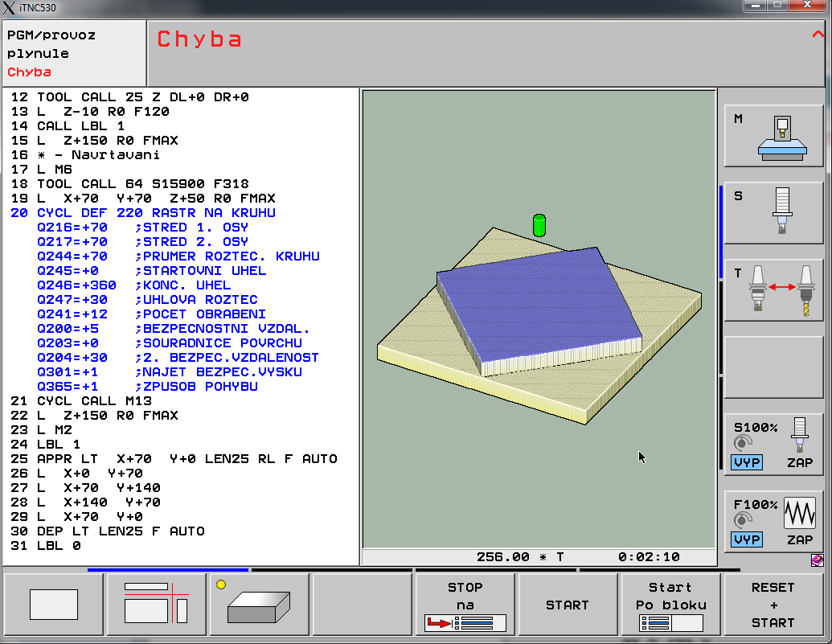
Task: Click the M machine functions softkey
Action: [773, 136]
